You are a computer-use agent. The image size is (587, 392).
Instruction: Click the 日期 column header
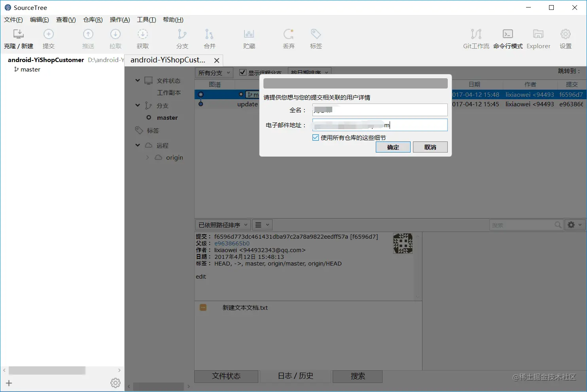[x=474, y=84]
